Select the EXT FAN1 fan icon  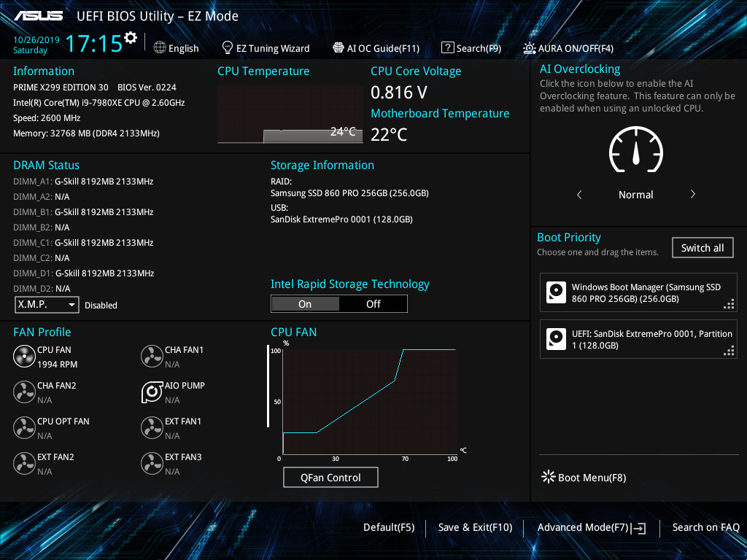pyautogui.click(x=152, y=427)
